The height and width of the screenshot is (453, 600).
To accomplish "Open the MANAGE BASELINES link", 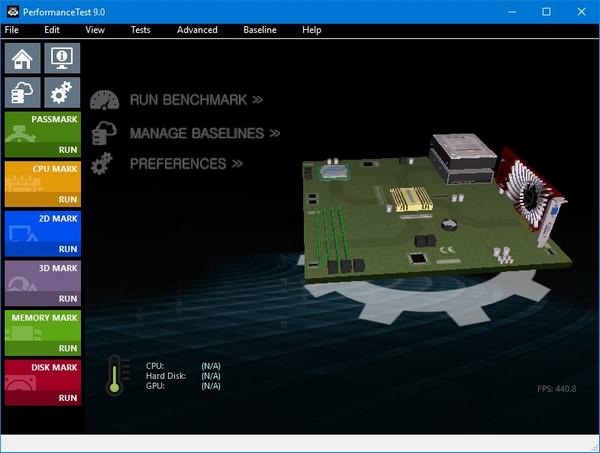I will 204,133.
